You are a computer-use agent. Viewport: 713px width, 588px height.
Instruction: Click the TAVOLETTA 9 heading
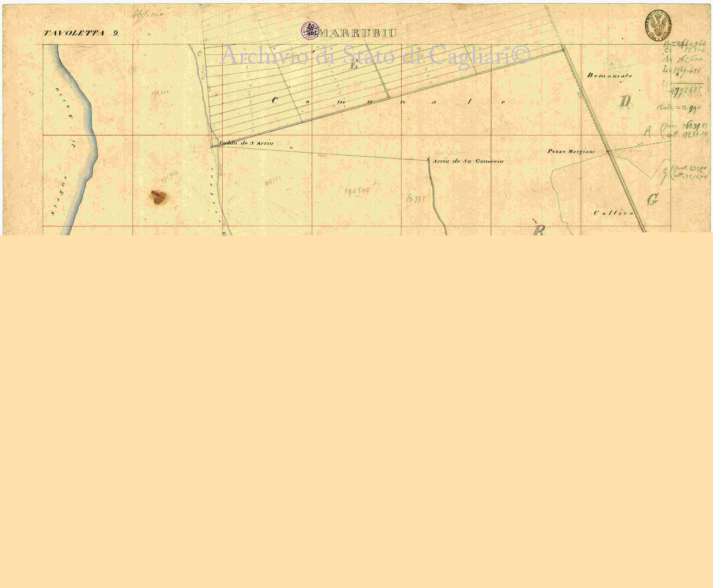tap(81, 33)
